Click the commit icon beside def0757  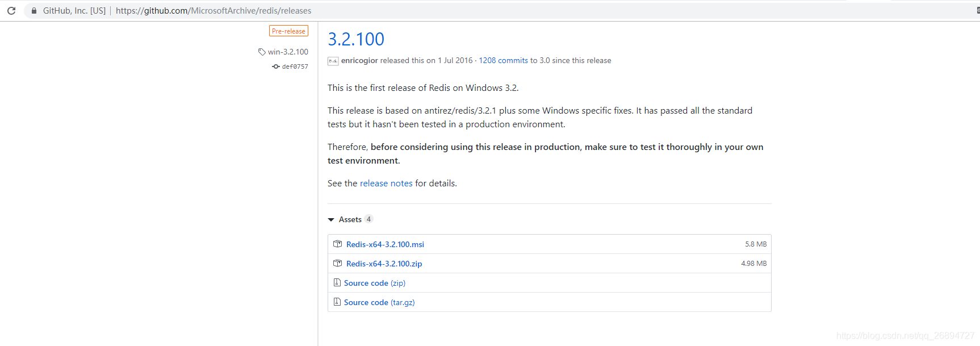point(276,66)
